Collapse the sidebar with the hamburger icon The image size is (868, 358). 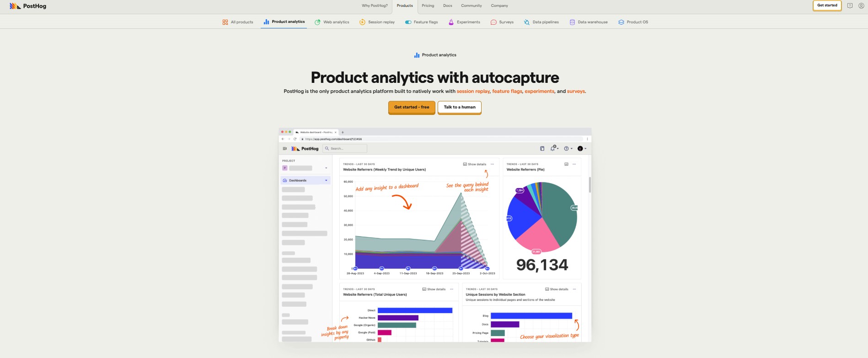(285, 148)
